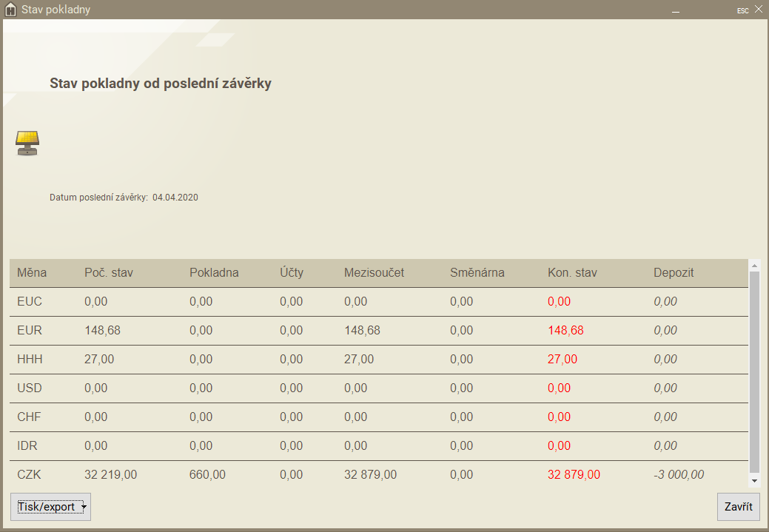This screenshot has height=532, width=769.
Task: Click the Směnárna column header
Action: tap(477, 272)
